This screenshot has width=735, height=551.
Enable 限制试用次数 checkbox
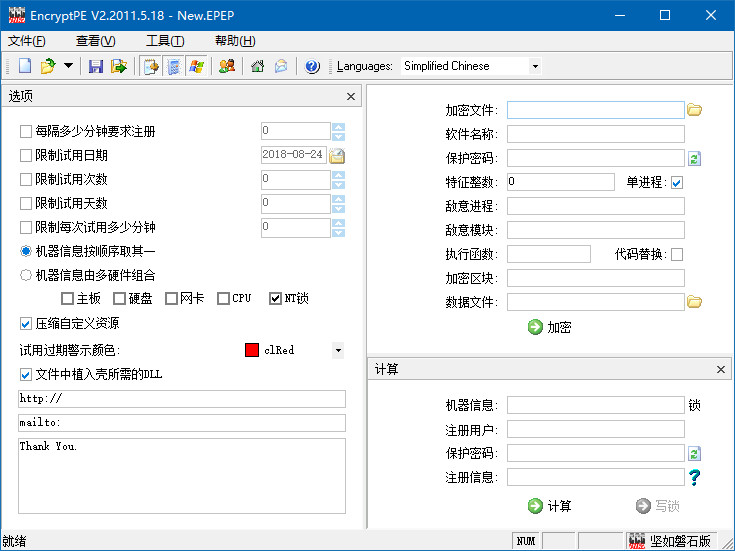(x=26, y=179)
